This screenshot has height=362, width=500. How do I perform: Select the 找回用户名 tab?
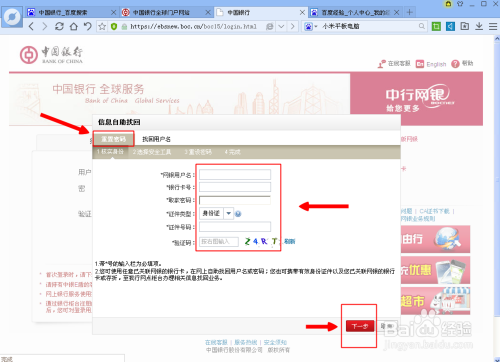pos(156,139)
